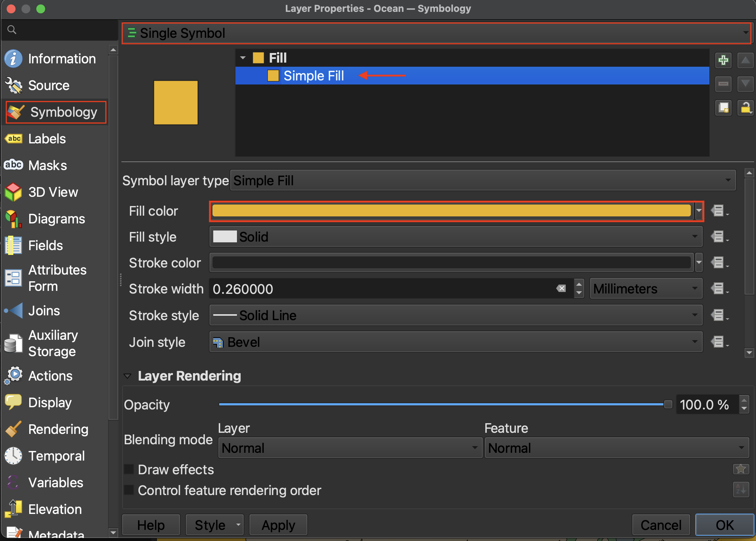The height and width of the screenshot is (541, 756).
Task: Click the move layer up arrow icon
Action: tap(745, 60)
